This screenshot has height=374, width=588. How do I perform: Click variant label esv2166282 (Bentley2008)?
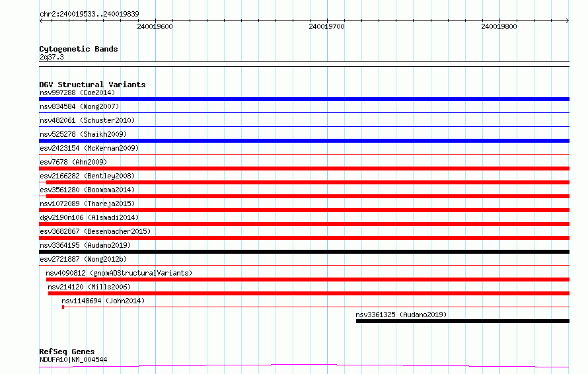tap(87, 176)
